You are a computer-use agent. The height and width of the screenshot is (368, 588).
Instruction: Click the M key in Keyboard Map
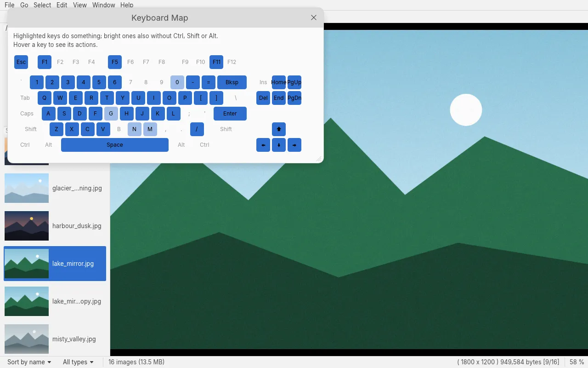(x=150, y=129)
